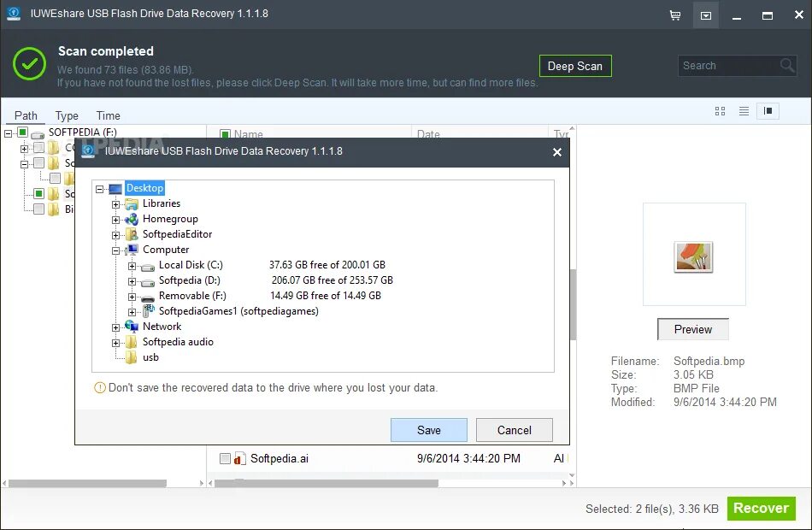Click '9/6/2014 3:44:20 PM' date in file row
812x530 pixels.
click(468, 458)
